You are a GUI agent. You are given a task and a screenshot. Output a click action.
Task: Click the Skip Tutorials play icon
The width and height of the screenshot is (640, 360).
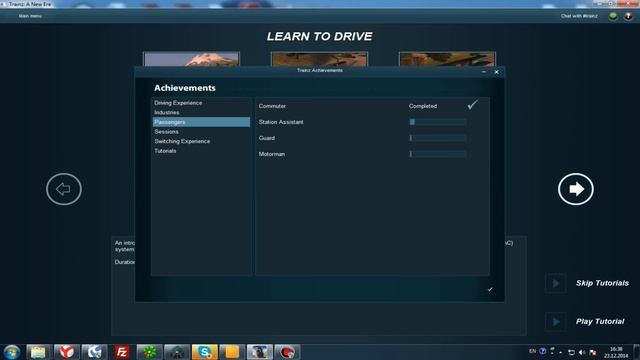coord(556,283)
